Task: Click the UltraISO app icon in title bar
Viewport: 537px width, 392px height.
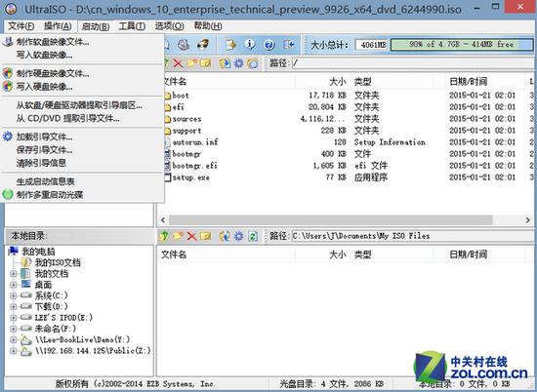Action: tap(11, 9)
